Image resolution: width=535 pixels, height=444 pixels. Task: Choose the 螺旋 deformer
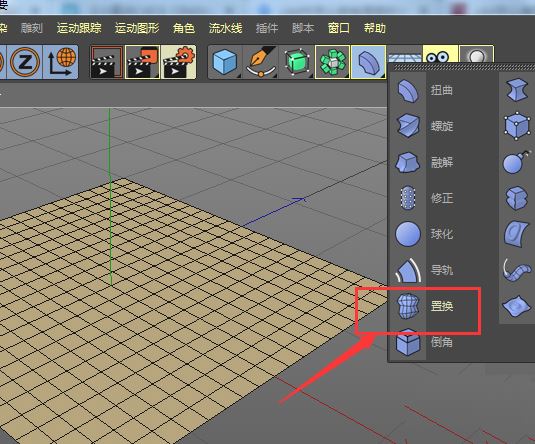tap(443, 126)
